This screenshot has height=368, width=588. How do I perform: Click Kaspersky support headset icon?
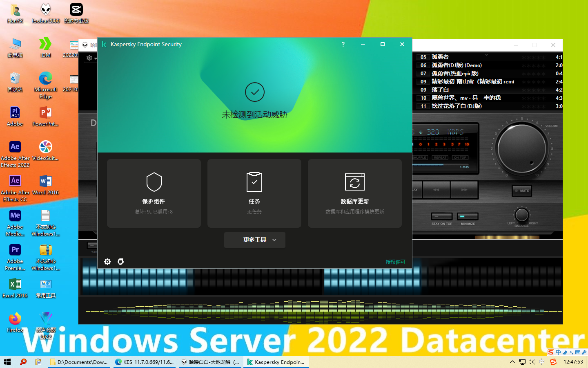pos(121,262)
